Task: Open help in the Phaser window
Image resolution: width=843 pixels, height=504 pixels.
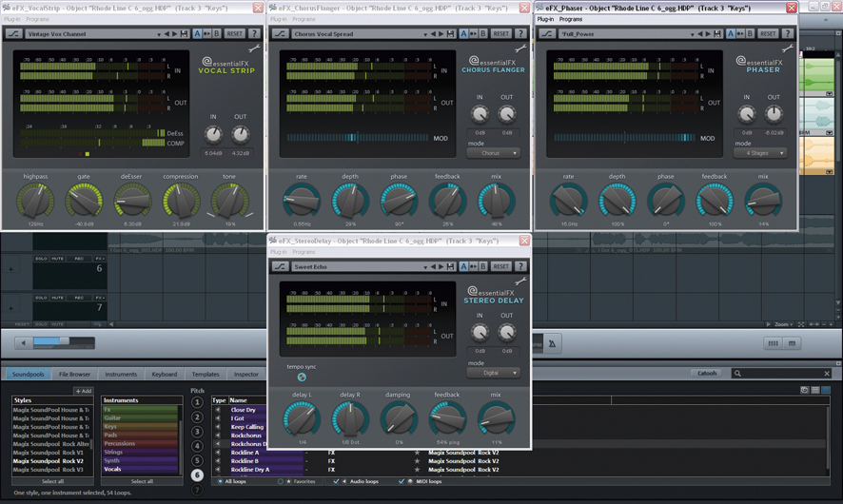Action: (788, 34)
